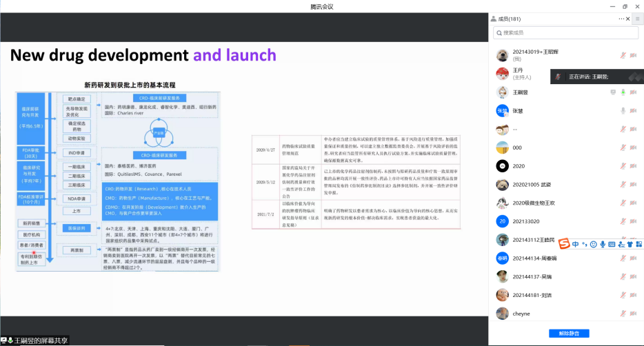Click the Sogou voice input microphone
644x346 pixels.
click(x=603, y=244)
